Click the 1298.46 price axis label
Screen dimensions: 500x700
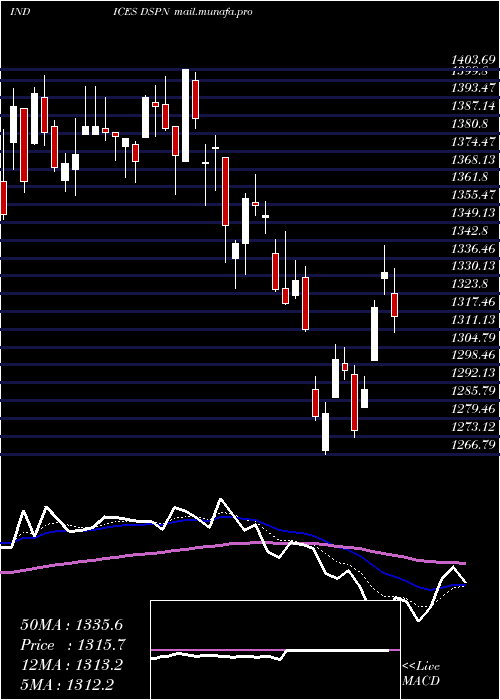473,355
